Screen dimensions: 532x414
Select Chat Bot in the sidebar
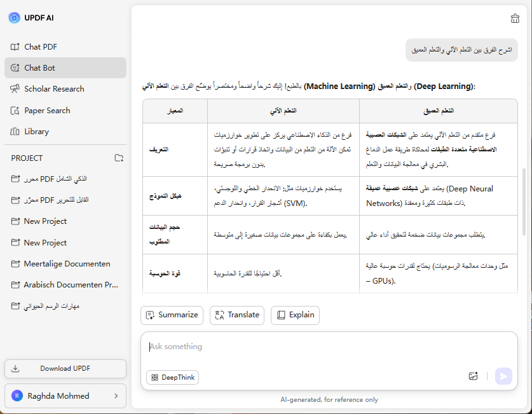(40, 67)
